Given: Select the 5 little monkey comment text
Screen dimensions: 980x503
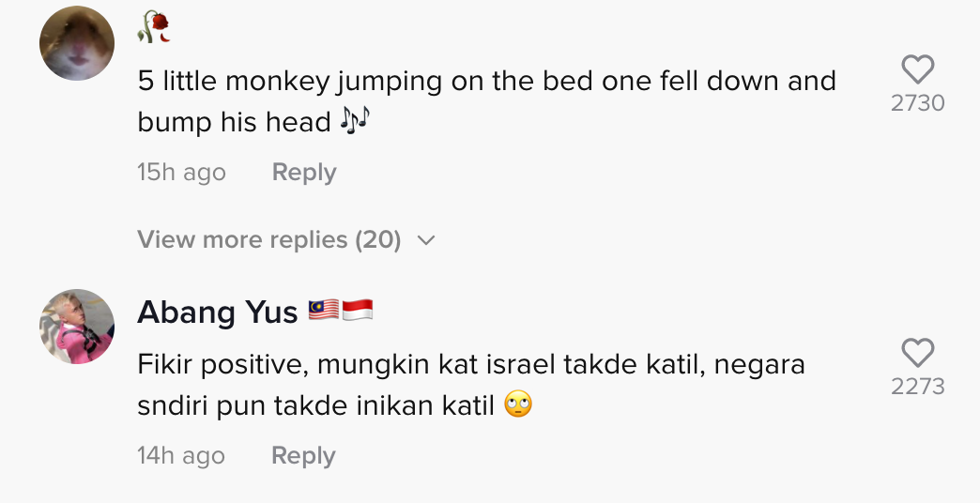Looking at the screenshot, I should [x=486, y=82].
